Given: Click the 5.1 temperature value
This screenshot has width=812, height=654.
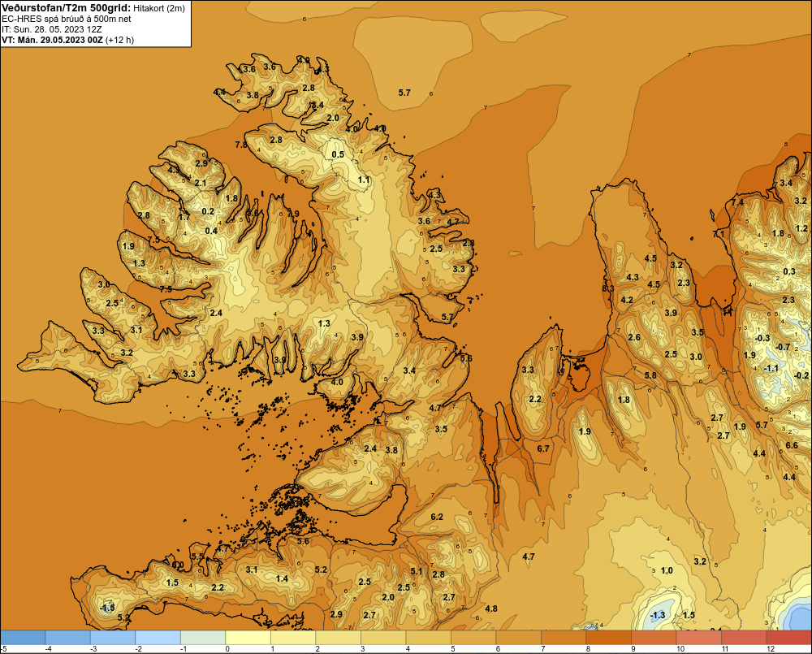Looking at the screenshot, I should click(417, 571).
